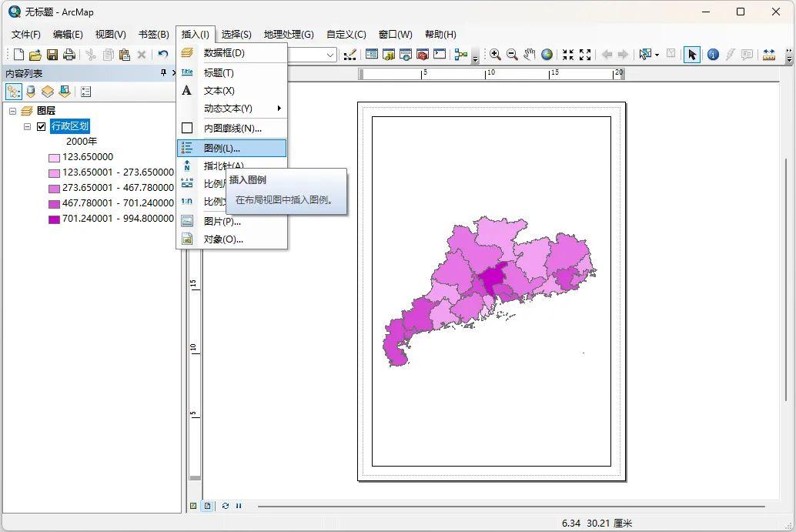Image resolution: width=796 pixels, height=532 pixels.
Task: Choose 对象(O) from Insert menu
Action: (x=232, y=239)
